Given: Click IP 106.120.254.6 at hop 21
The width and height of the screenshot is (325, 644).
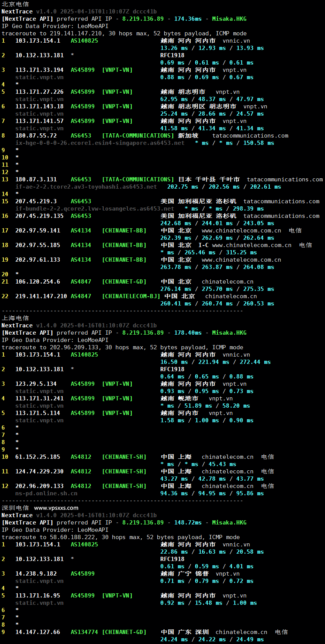Looking at the screenshot, I should point(38,282).
